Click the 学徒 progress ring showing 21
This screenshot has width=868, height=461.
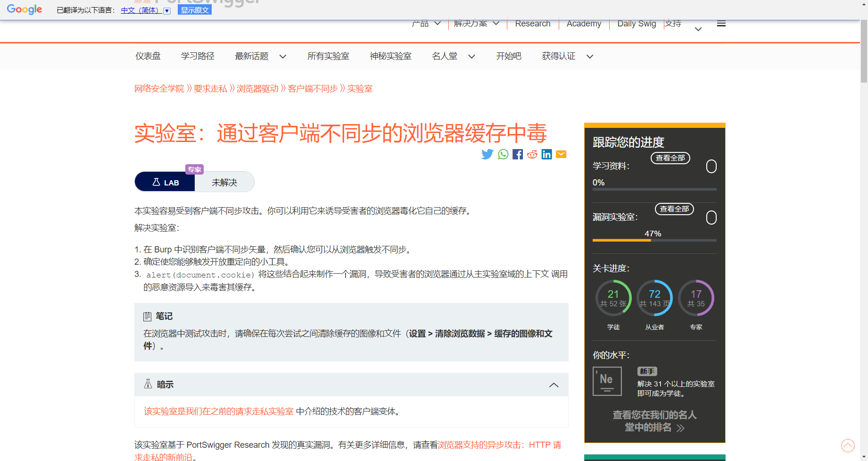(613, 298)
